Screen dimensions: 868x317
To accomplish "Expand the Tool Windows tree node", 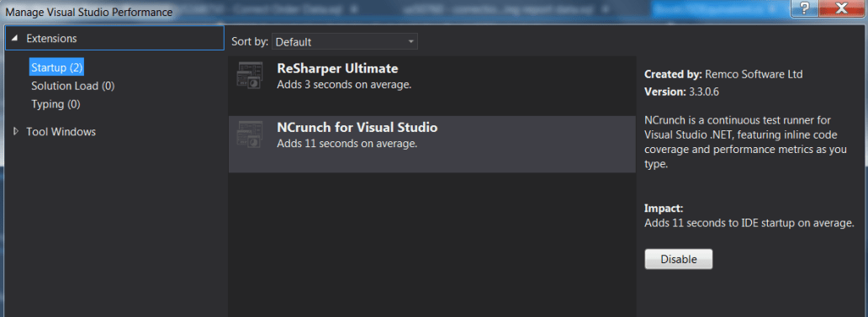I will tap(15, 132).
